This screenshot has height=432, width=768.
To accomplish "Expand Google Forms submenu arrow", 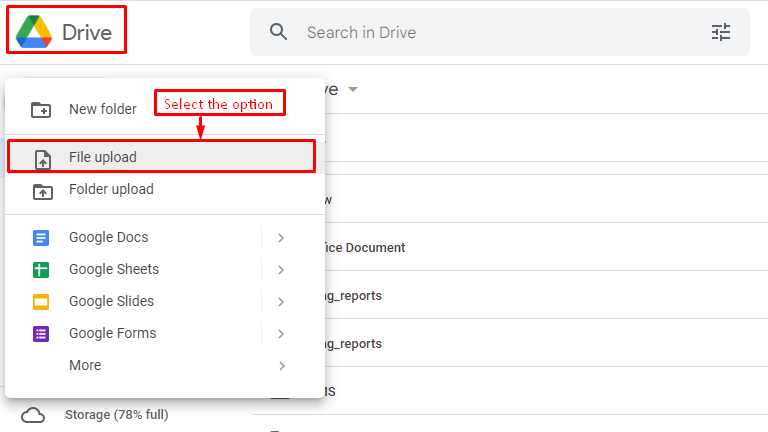I will click(281, 334).
